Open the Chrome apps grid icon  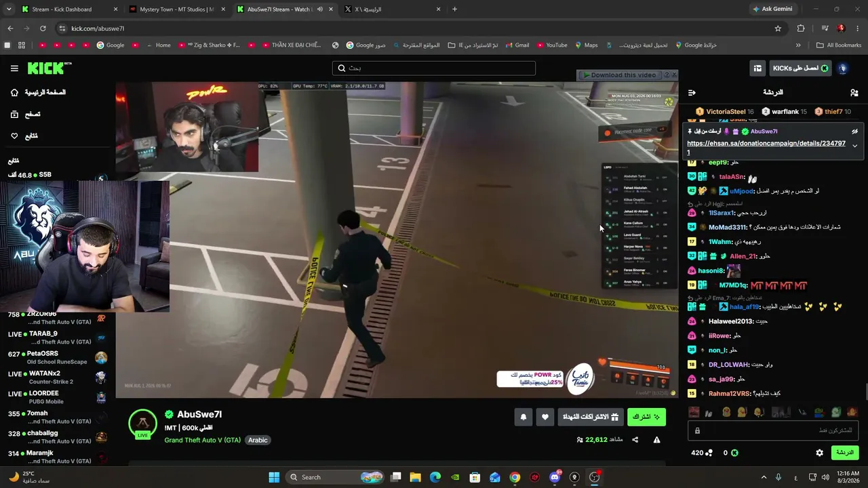22,45
